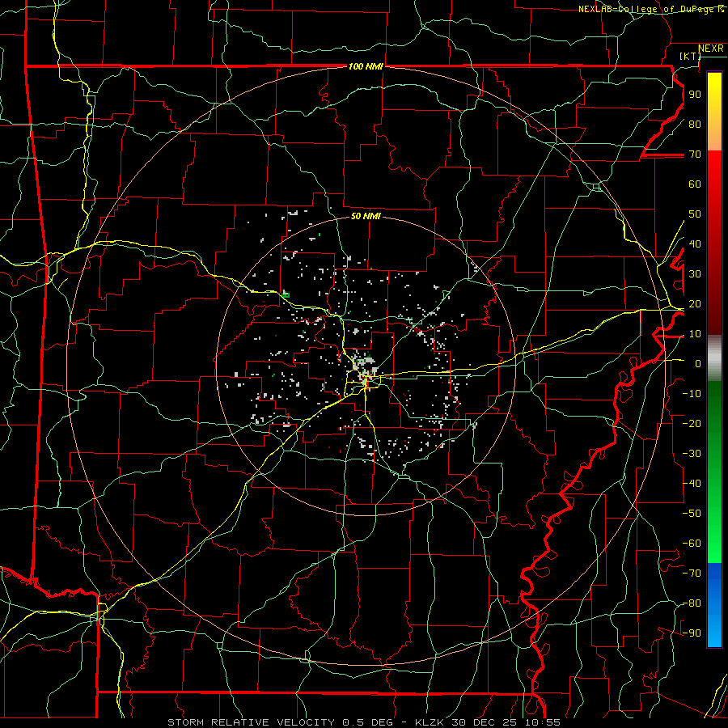Click the -60 value on the velocity scale
This screenshot has width=728, height=728.
[x=692, y=544]
